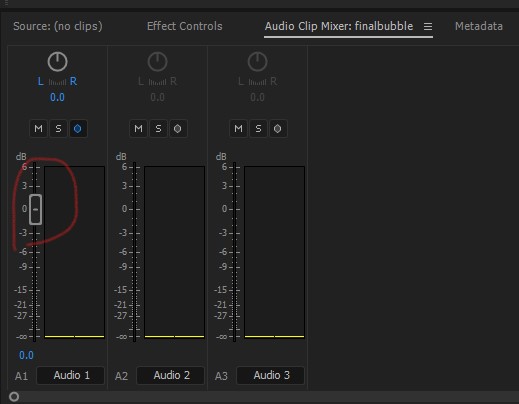
Task: Toggle keyframe write button on Audio 1
Action: tap(78, 129)
